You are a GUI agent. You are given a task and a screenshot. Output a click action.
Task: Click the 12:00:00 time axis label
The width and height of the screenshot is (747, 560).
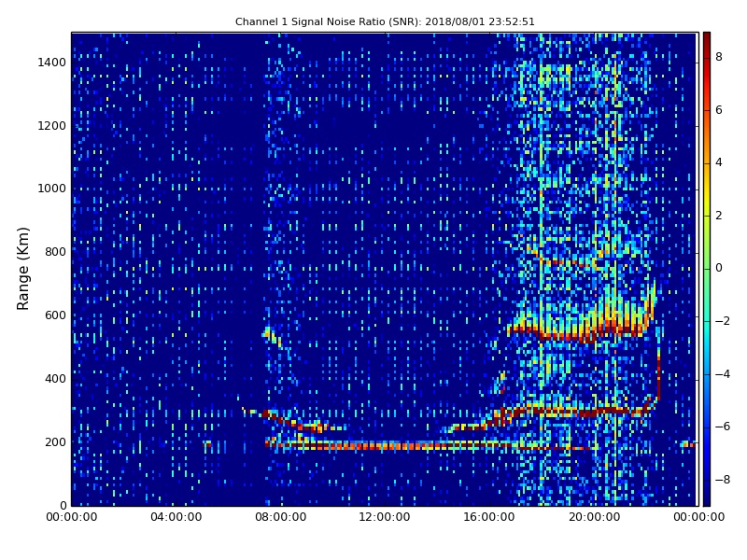pos(385,517)
